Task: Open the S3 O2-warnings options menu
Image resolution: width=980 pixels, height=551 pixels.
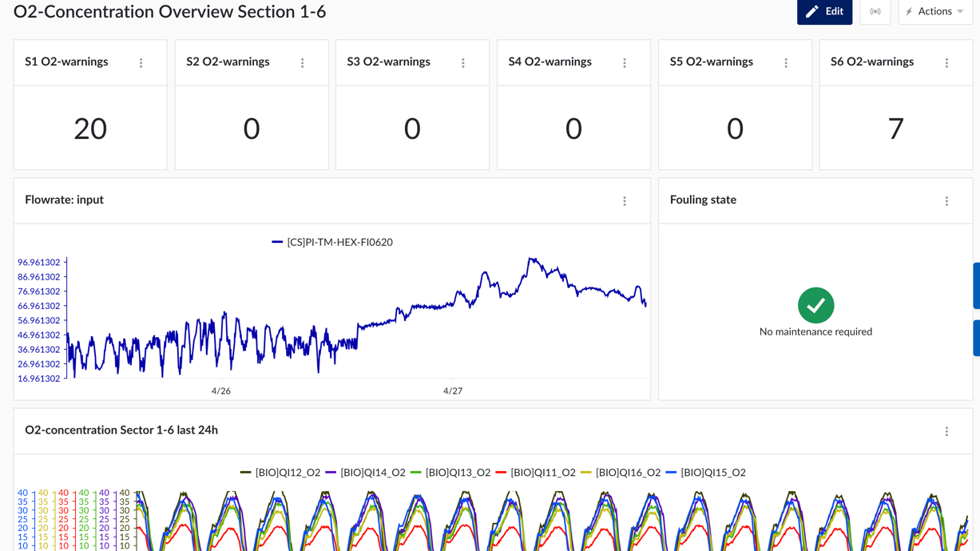Action: click(463, 62)
